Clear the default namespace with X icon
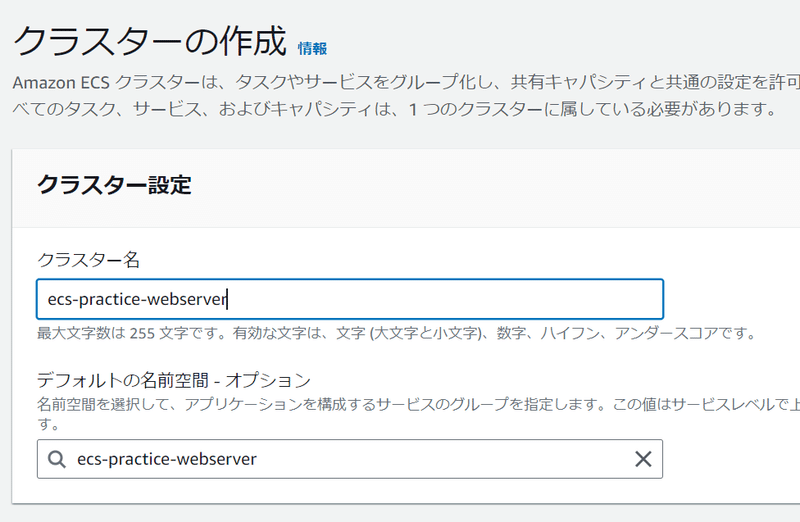 pos(643,459)
